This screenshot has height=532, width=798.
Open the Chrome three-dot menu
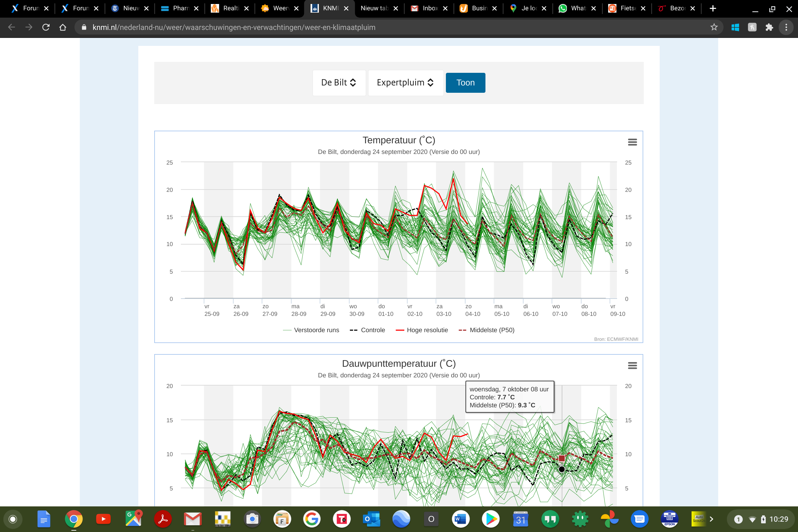(x=786, y=27)
